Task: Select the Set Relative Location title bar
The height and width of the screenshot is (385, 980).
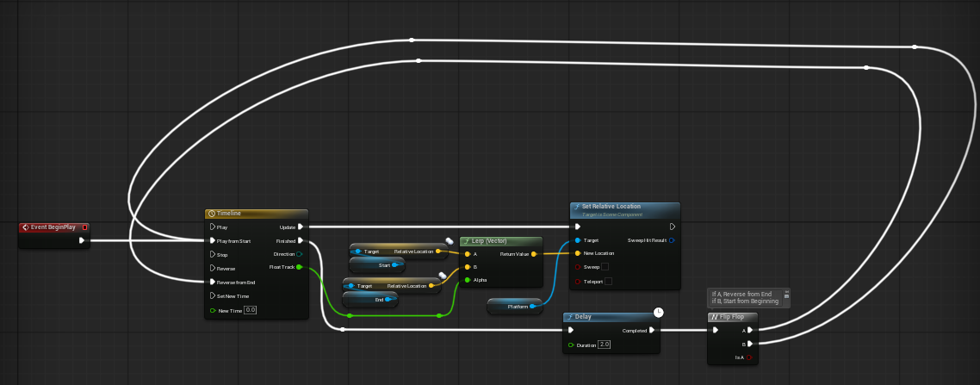Action: (625, 209)
